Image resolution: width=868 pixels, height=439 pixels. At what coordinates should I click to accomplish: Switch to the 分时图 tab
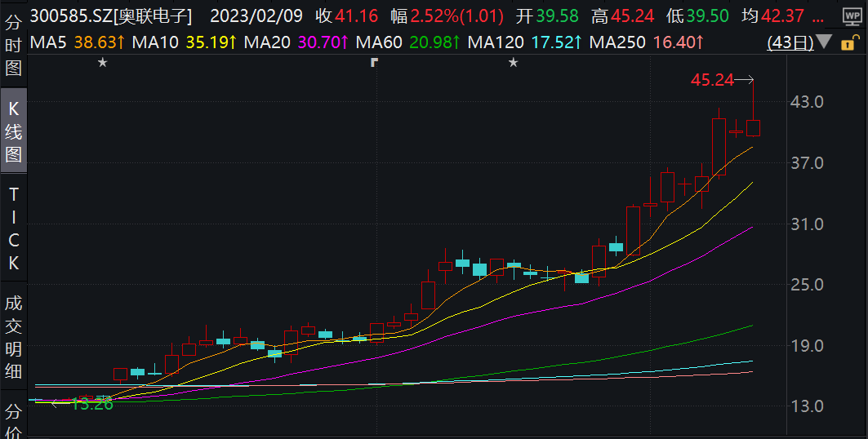(13, 46)
